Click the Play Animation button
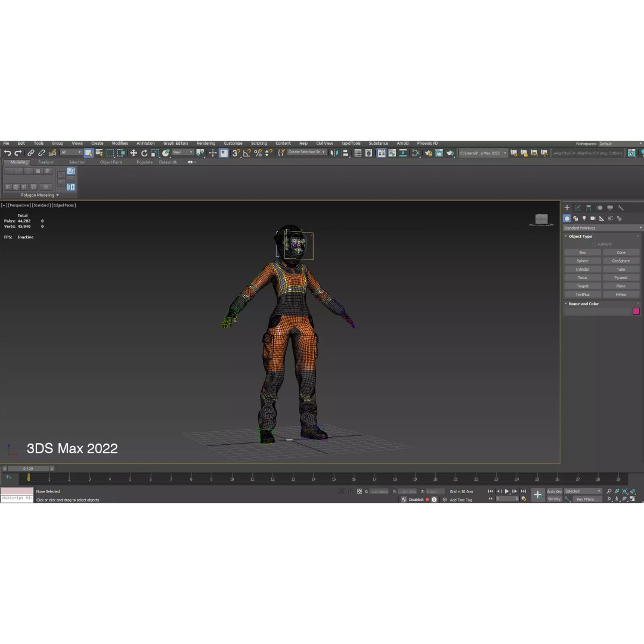 [x=507, y=491]
